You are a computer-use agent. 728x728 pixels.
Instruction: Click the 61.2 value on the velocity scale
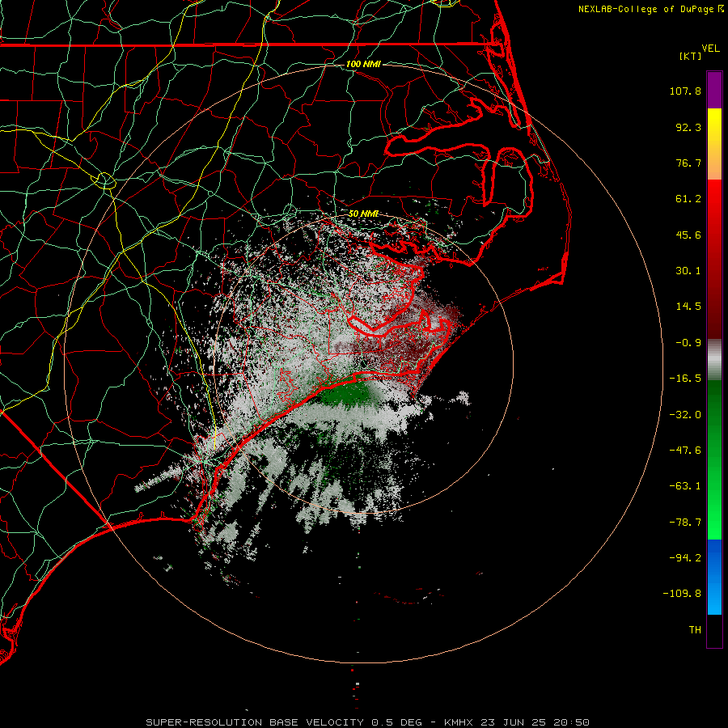(x=688, y=199)
